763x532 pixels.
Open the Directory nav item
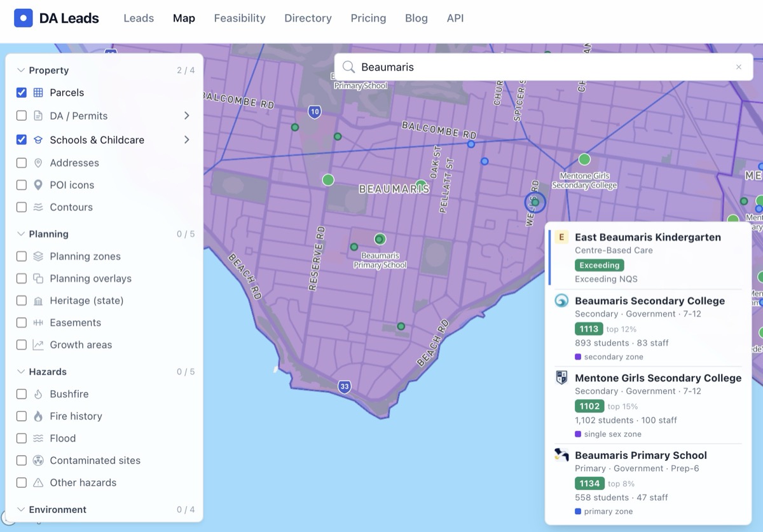pyautogui.click(x=308, y=18)
